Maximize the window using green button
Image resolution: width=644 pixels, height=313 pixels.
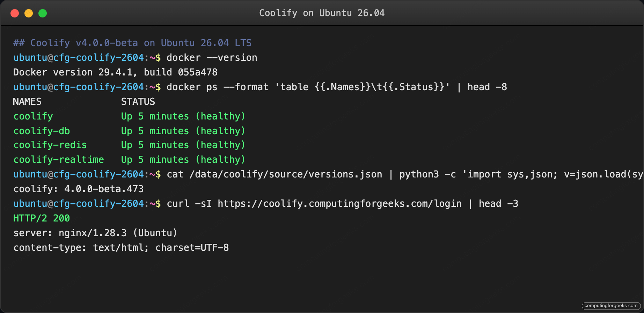tap(43, 13)
